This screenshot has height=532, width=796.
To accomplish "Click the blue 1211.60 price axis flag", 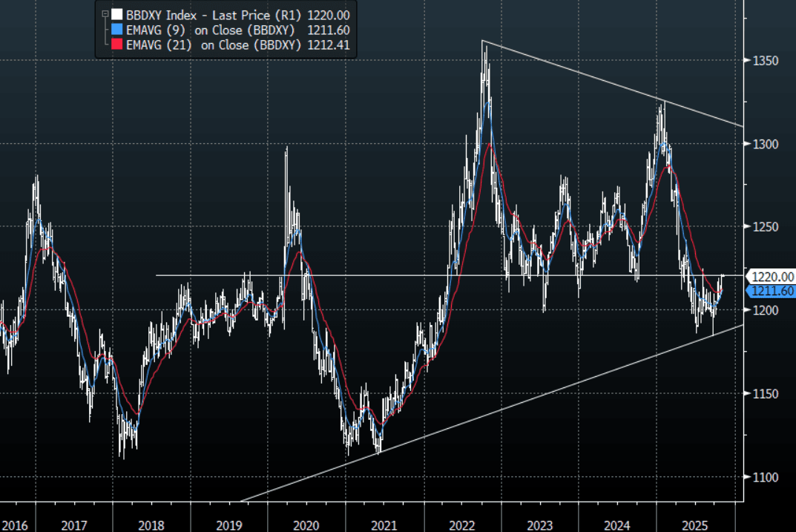I will [770, 291].
